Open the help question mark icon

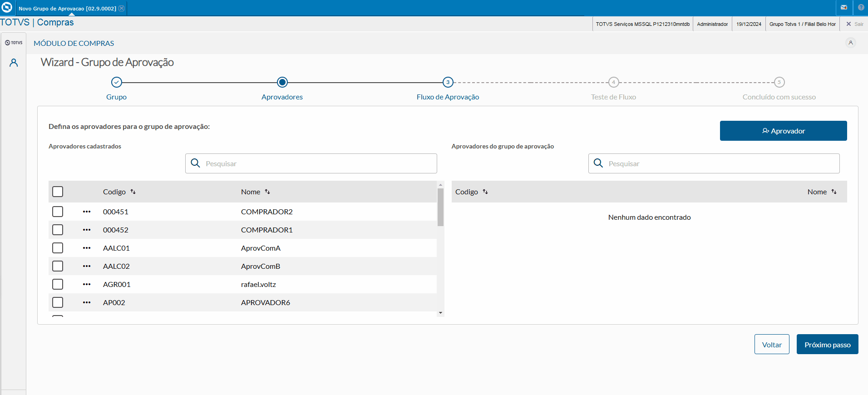[861, 7]
